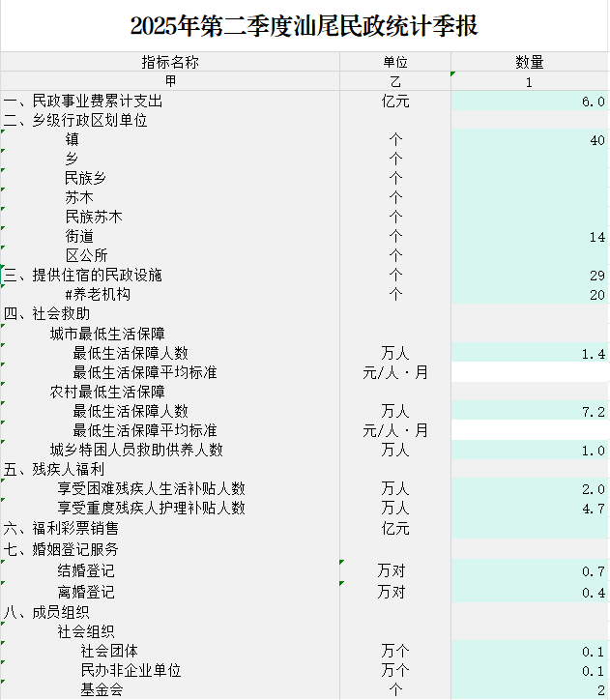This screenshot has height=700, width=610.
Task: Select the 城市最低生活保障 heading cell
Action: (x=107, y=335)
